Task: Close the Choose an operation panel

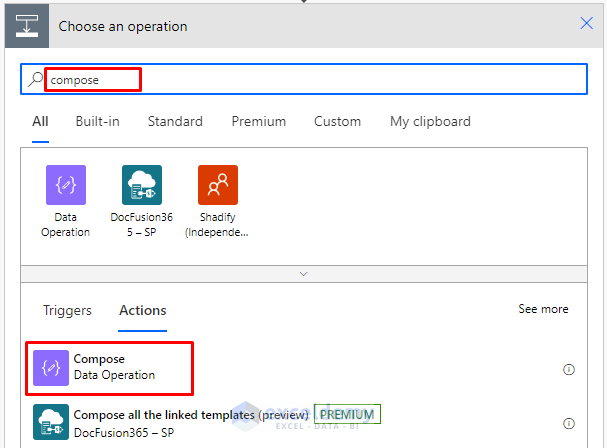Action: pyautogui.click(x=587, y=25)
